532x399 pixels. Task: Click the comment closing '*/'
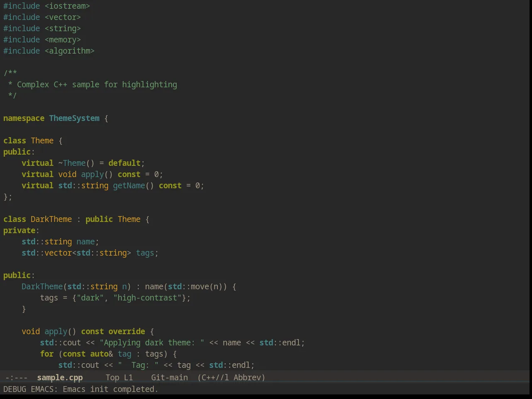point(12,96)
